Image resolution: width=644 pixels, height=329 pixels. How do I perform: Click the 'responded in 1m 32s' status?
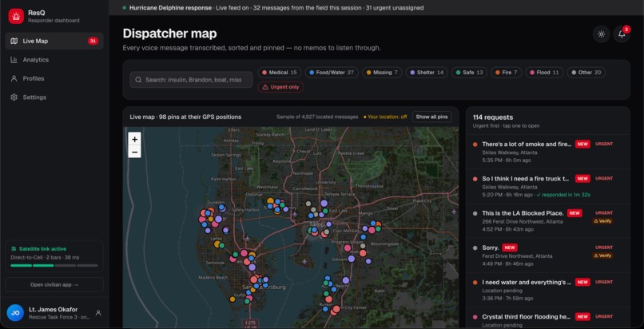pyautogui.click(x=563, y=195)
